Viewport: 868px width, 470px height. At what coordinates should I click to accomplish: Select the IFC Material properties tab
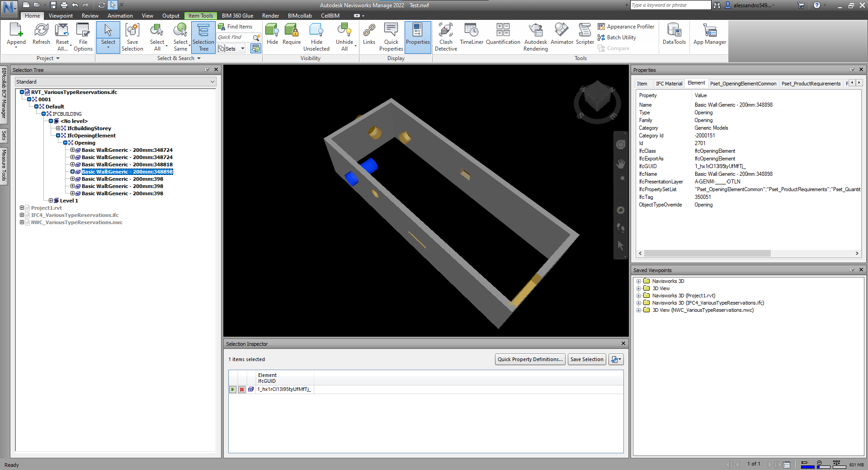point(669,84)
